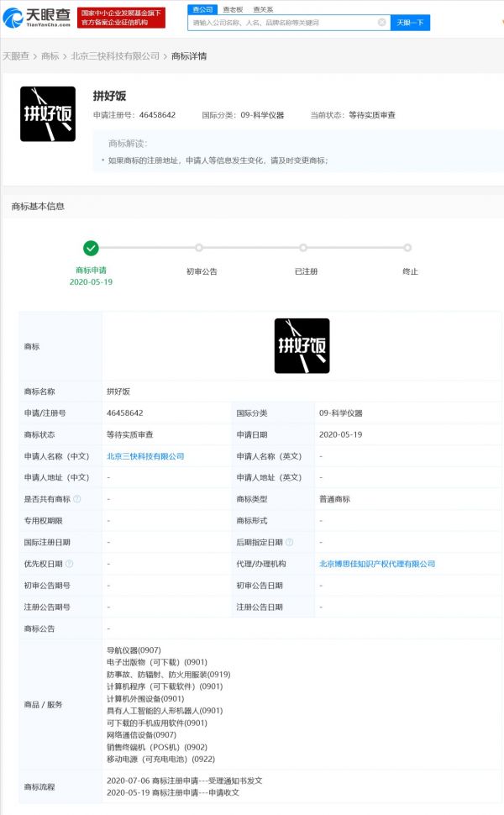Open applicant 北京三快科技有限公司 link in table
The image size is (504, 815).
(x=145, y=456)
